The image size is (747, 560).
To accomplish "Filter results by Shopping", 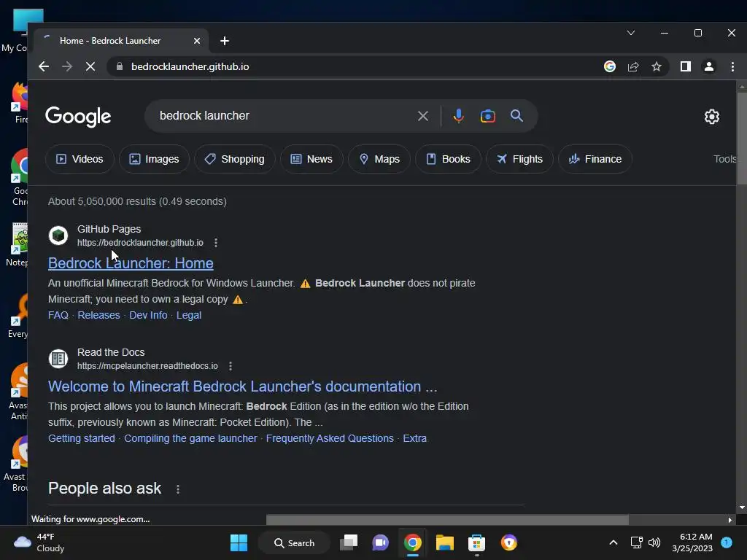I will (234, 159).
